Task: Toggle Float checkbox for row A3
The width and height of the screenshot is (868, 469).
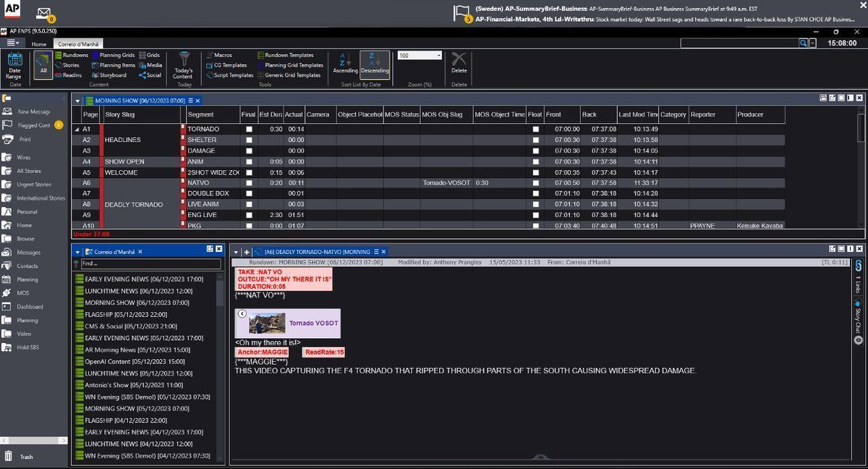Action: pyautogui.click(x=536, y=151)
